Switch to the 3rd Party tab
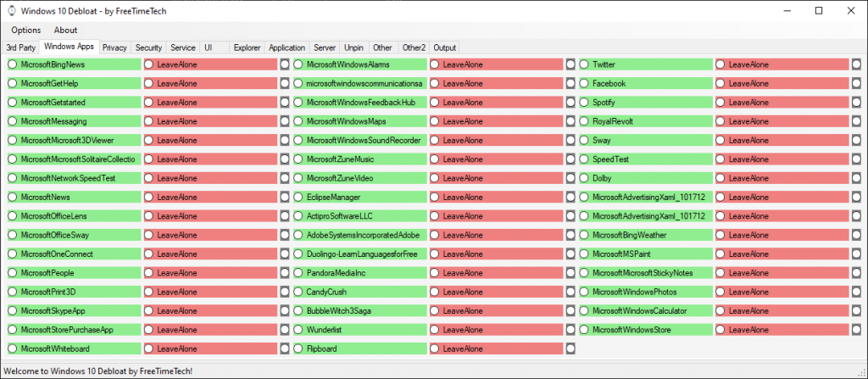 pos(21,47)
